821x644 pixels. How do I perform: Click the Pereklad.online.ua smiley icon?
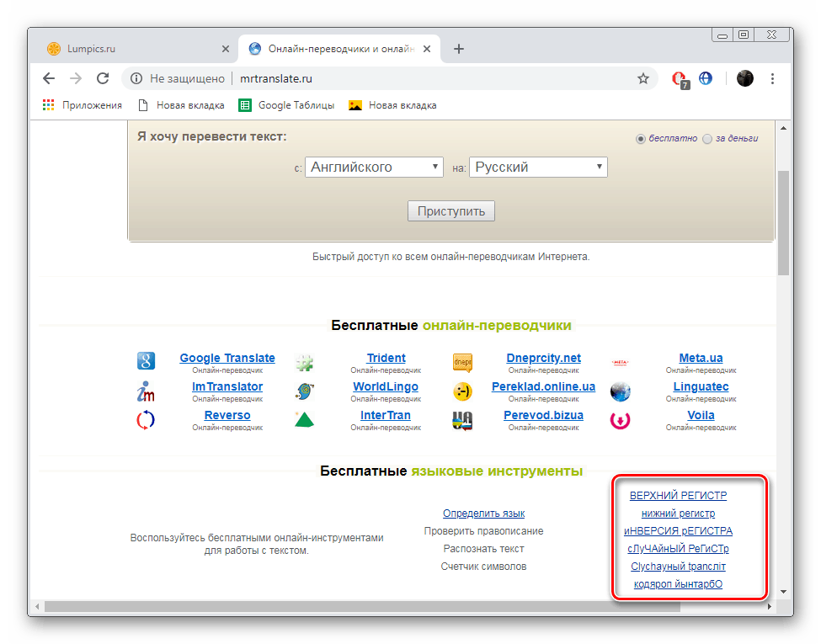[462, 391]
